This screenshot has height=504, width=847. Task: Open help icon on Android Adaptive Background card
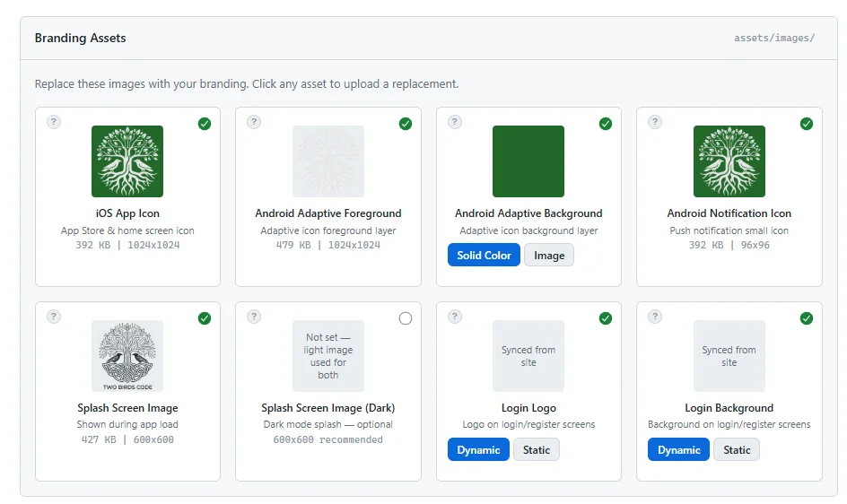coord(455,122)
